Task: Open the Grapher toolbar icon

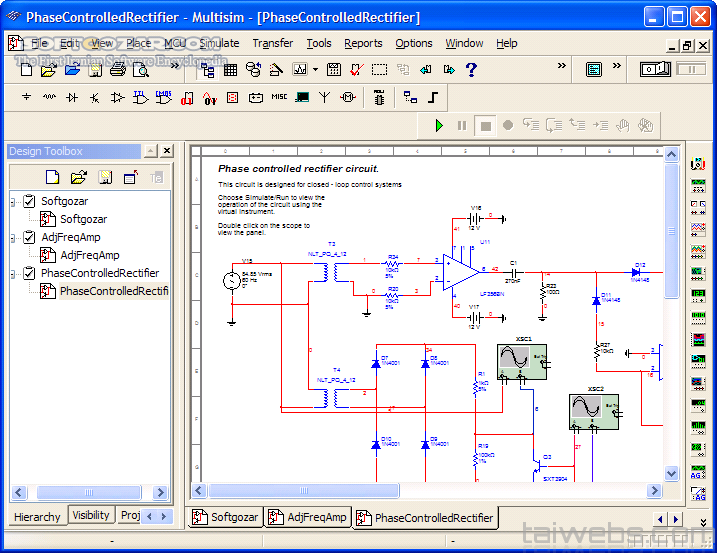Action: pyautogui.click(x=299, y=69)
